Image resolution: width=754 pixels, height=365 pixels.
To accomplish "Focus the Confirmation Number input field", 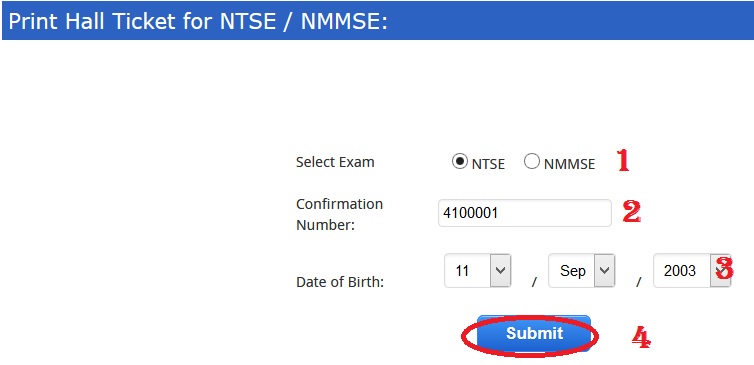I will click(525, 213).
